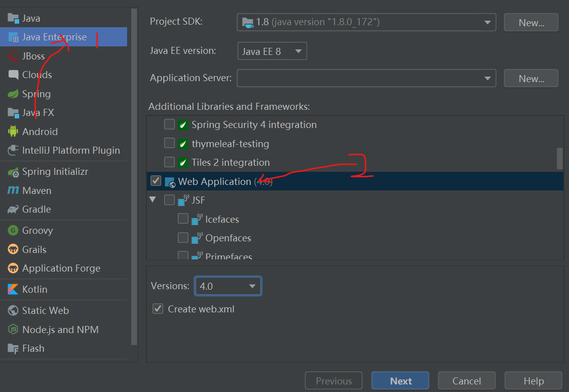Click the Node.js and NPM icon
Image resolution: width=569 pixels, height=392 pixels.
click(x=13, y=330)
